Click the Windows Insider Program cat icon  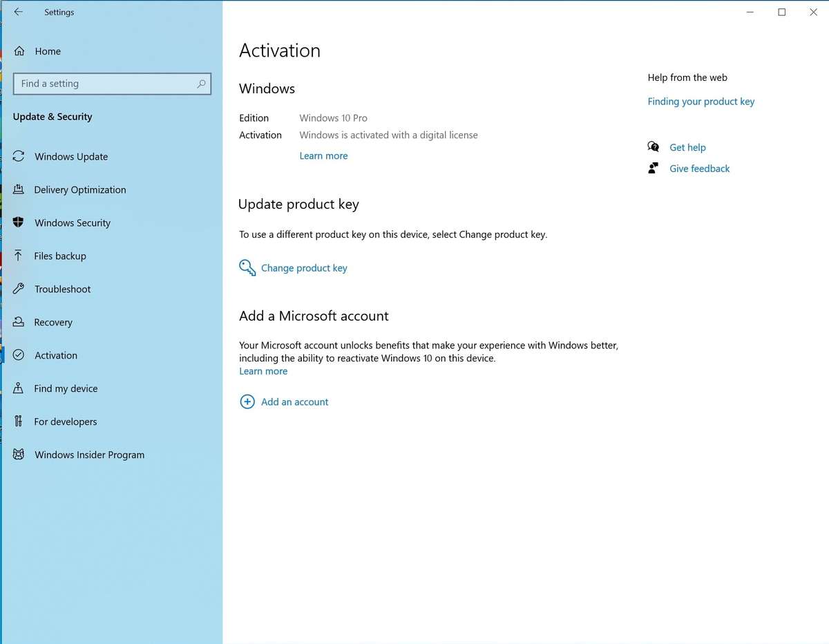(x=19, y=455)
